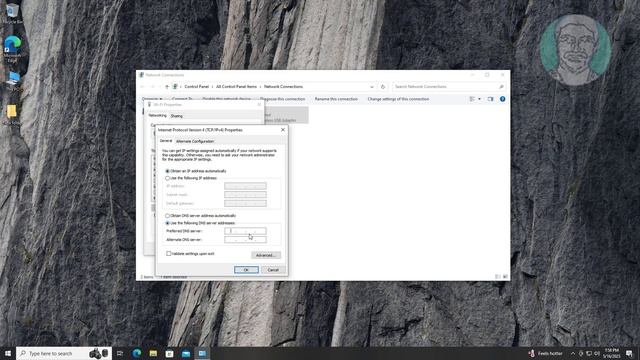Expand the address bar history dropdown
The image size is (640, 360).
coord(371,87)
